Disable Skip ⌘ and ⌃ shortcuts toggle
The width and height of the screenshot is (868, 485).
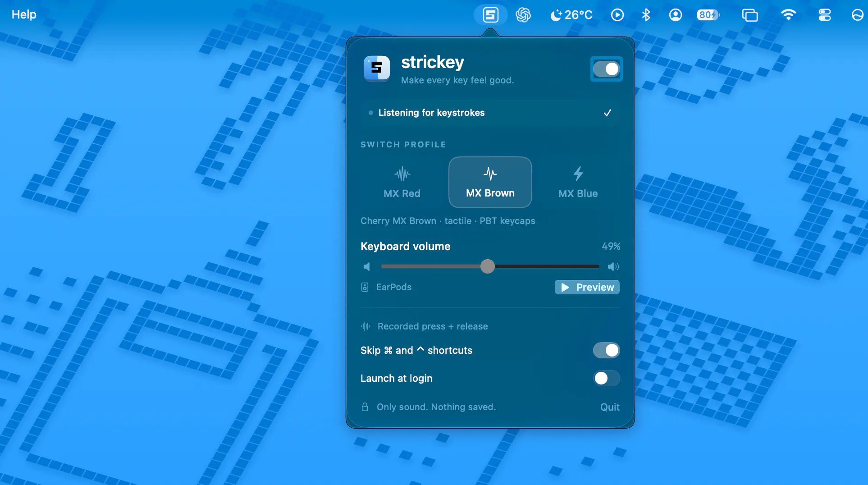tap(606, 350)
